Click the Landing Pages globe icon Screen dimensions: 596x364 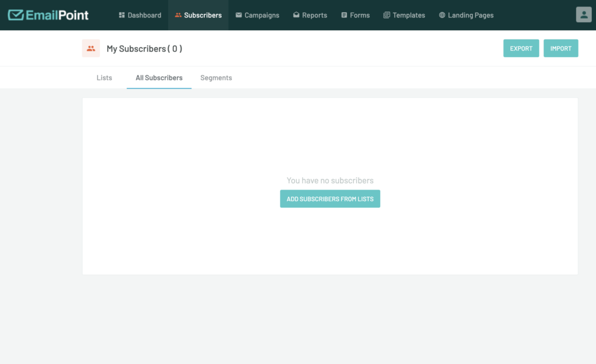pyautogui.click(x=442, y=15)
